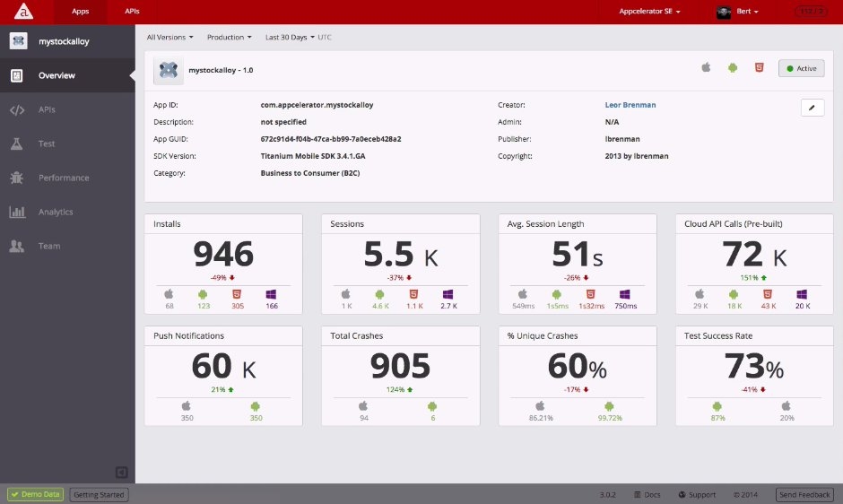Expand the Last 30 Days dropdown

point(290,37)
